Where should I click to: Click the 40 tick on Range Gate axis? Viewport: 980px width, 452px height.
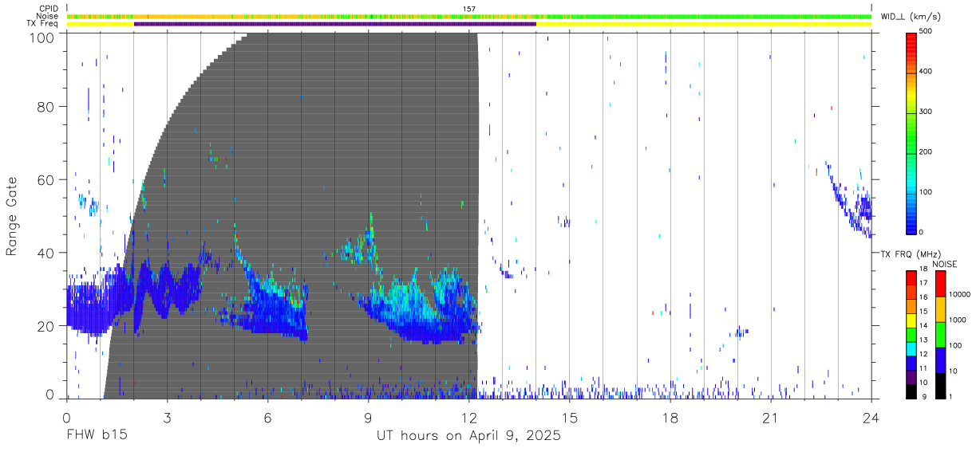(x=47, y=253)
